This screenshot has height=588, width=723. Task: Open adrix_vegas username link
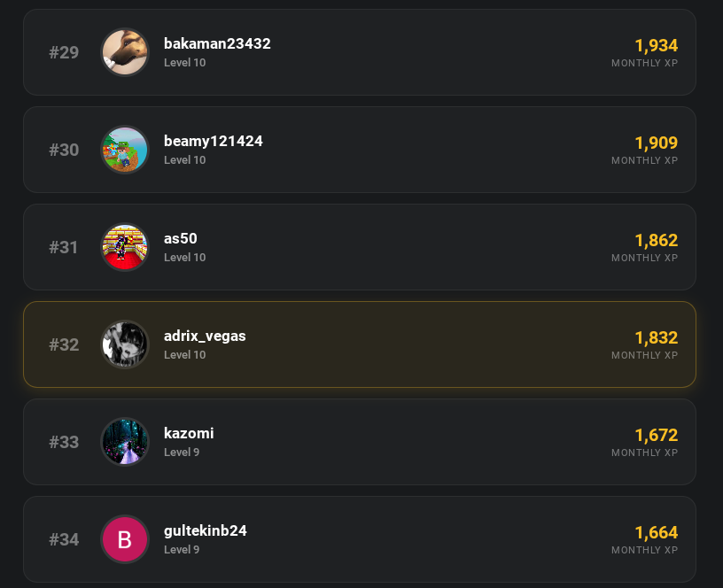pyautogui.click(x=205, y=336)
